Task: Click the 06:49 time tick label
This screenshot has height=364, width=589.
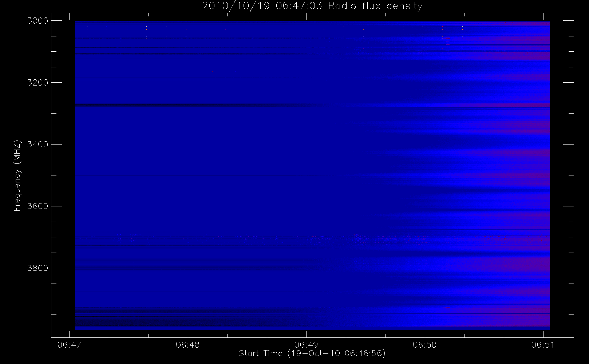Action: tap(306, 345)
